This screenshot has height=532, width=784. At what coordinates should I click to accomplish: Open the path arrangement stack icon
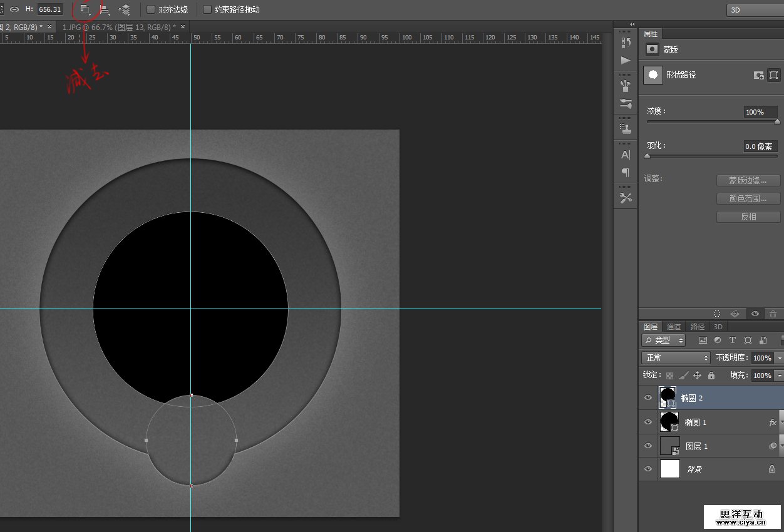(x=124, y=9)
